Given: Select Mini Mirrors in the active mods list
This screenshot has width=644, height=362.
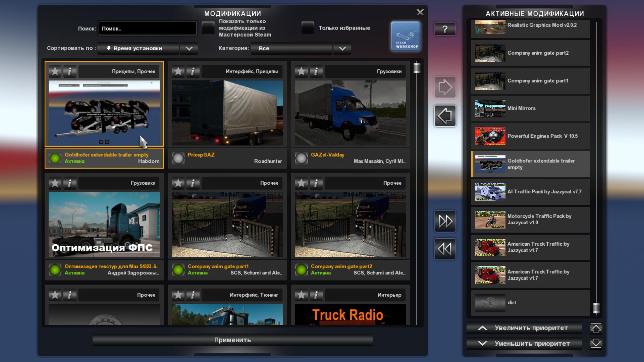Looking at the screenshot, I should coord(530,108).
